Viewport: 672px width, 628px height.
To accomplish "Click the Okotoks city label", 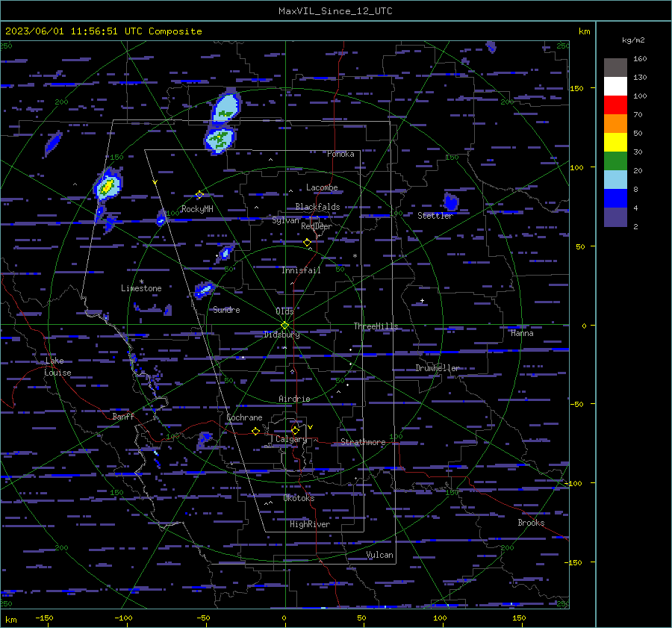I will pyautogui.click(x=299, y=498).
